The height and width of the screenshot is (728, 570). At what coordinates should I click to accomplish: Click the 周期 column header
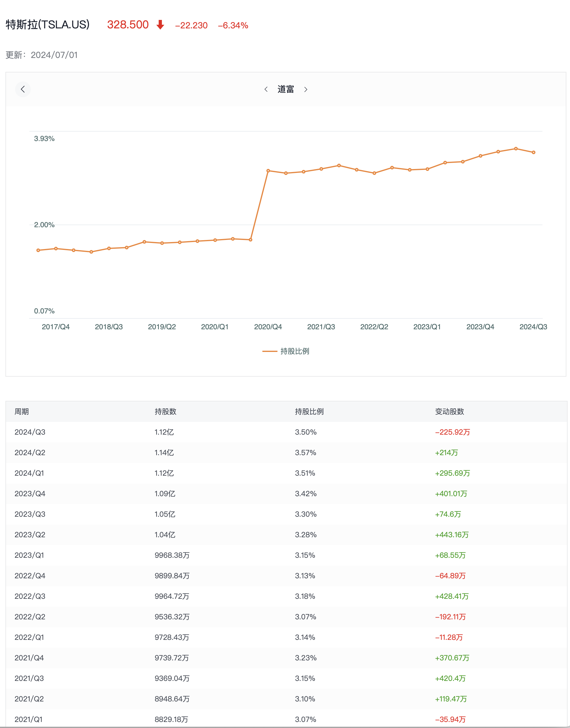(x=22, y=411)
